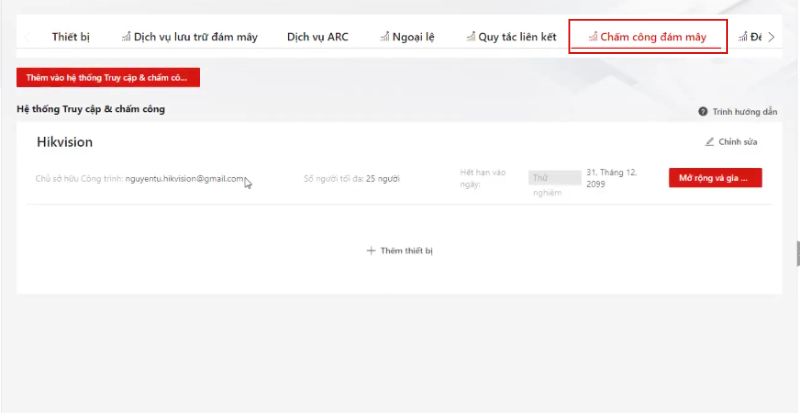The height and width of the screenshot is (420, 800).
Task: Open the Thiết bị tab
Action: (70, 37)
